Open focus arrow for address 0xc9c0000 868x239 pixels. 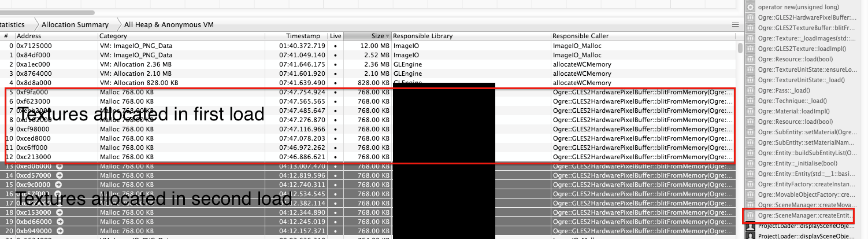60,184
